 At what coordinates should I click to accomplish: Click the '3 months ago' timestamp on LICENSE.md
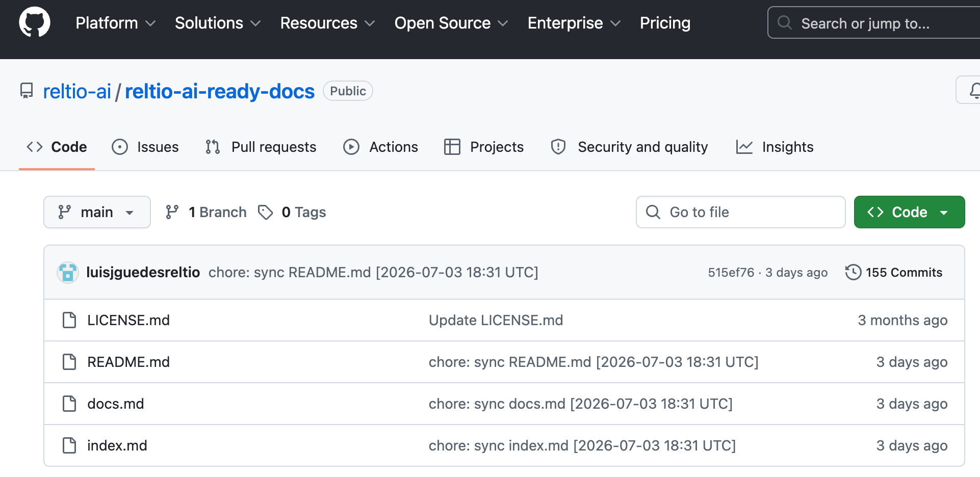[902, 320]
